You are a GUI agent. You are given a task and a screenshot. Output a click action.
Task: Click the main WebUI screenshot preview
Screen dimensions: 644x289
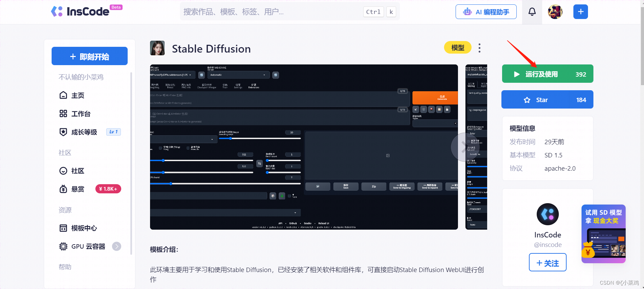[x=304, y=147]
